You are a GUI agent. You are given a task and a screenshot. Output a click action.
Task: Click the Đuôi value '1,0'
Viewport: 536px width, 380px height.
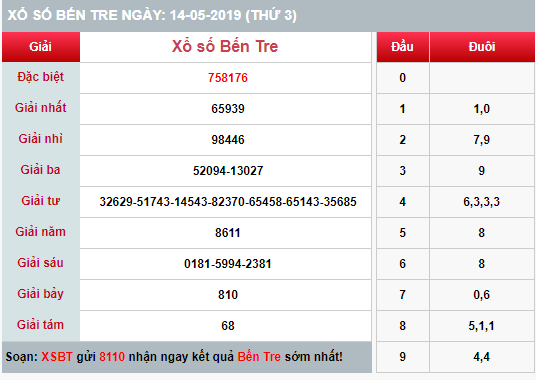tap(482, 109)
